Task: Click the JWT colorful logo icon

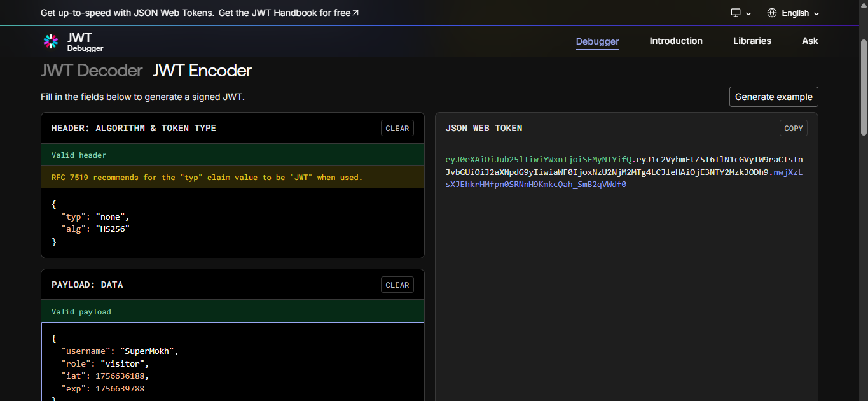Action: pyautogui.click(x=51, y=41)
